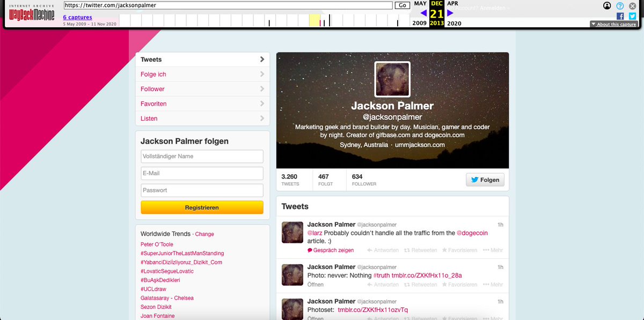Open Favoriten section
Viewport: 644px width, 320px height.
153,104
